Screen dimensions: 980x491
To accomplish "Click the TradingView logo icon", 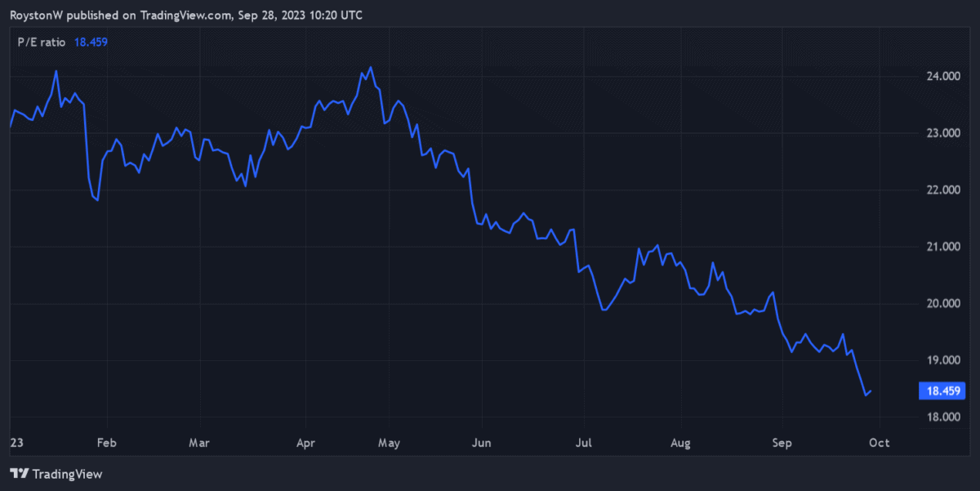I will (x=20, y=474).
